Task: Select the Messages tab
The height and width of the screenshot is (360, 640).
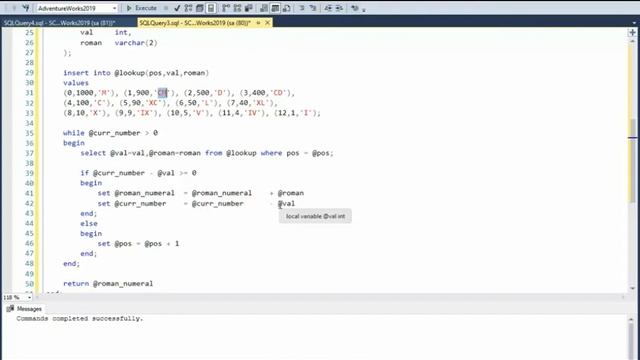Action: 24,309
